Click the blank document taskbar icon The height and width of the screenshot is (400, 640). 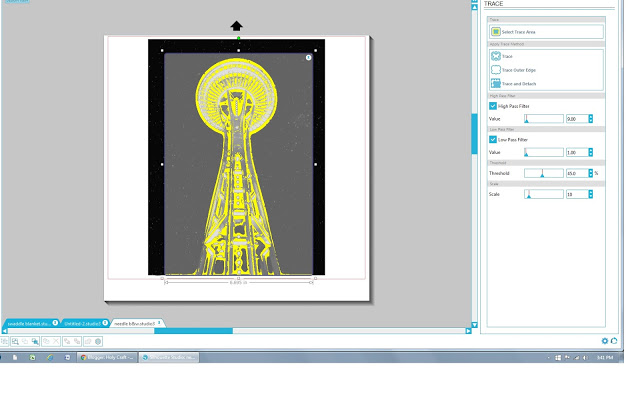tap(15, 357)
